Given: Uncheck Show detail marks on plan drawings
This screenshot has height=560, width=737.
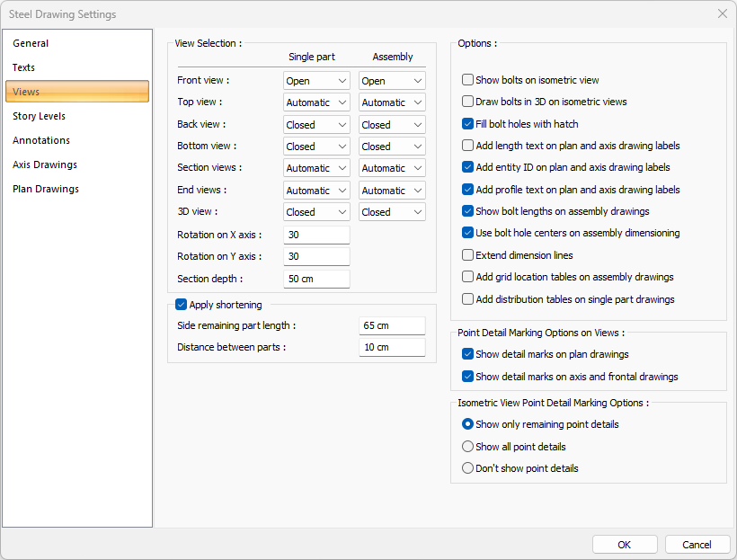Looking at the screenshot, I should pos(467,354).
